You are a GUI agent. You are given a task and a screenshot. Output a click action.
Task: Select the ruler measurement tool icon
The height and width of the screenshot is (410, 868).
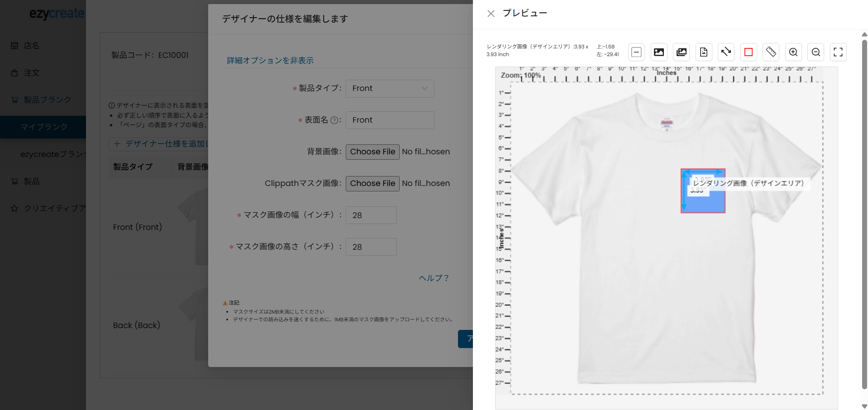pos(771,52)
